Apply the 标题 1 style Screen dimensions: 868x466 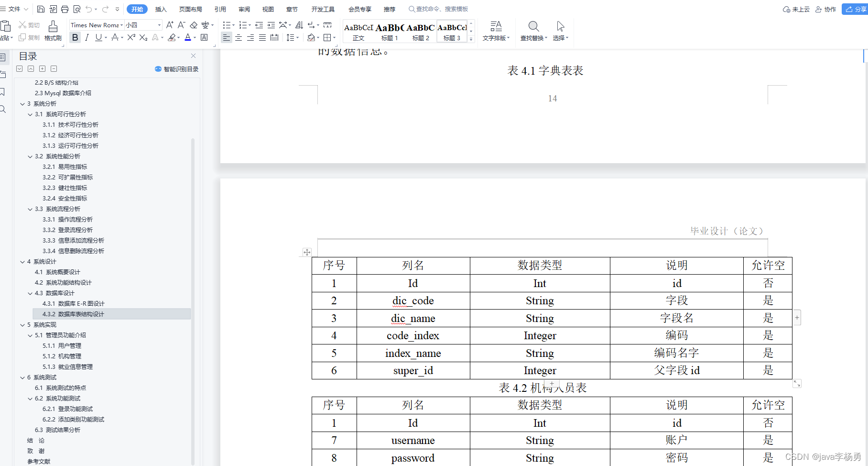coord(390,32)
